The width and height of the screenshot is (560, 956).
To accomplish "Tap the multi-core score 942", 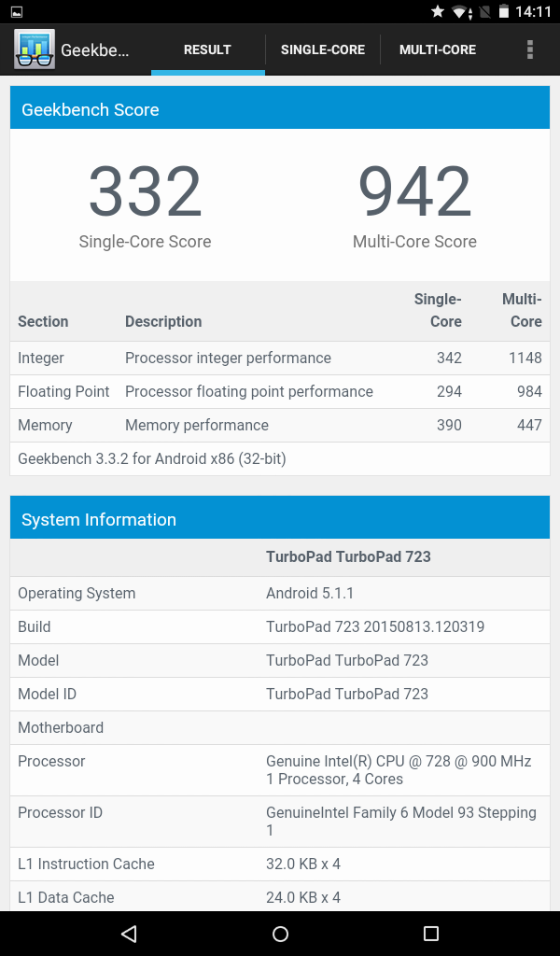I will [414, 192].
